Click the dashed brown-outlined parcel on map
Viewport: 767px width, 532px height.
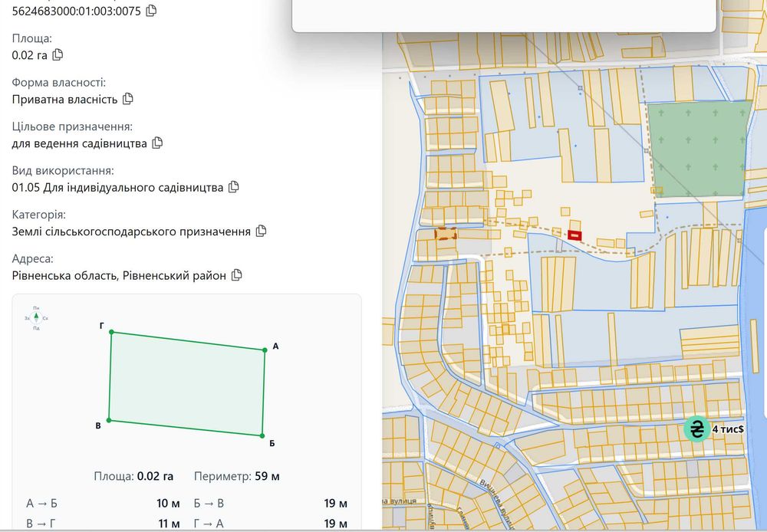(x=446, y=233)
